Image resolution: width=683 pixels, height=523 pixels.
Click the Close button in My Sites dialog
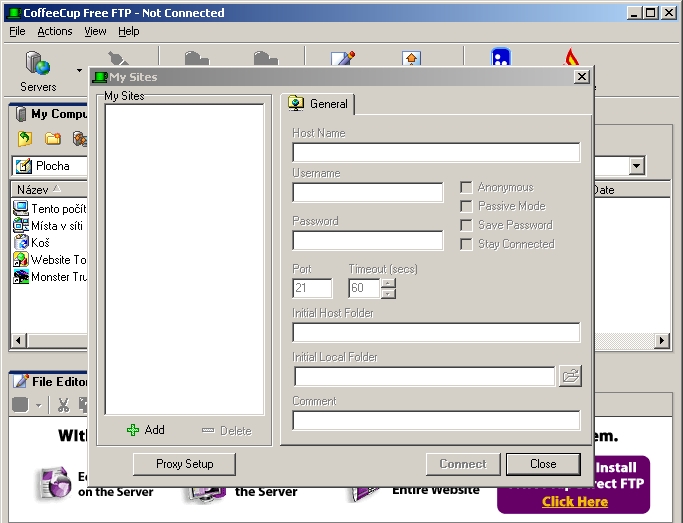543,464
